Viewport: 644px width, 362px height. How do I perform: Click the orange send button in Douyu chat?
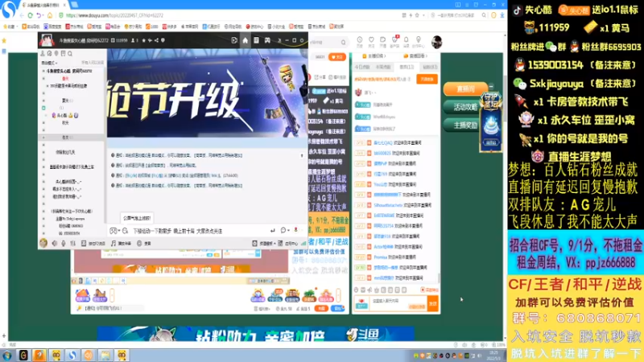[433, 304]
